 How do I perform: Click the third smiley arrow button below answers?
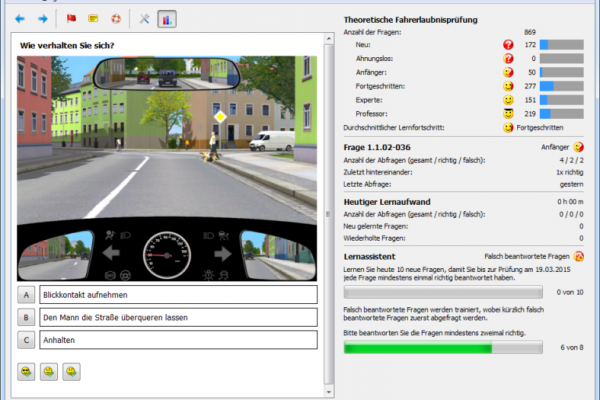70,371
